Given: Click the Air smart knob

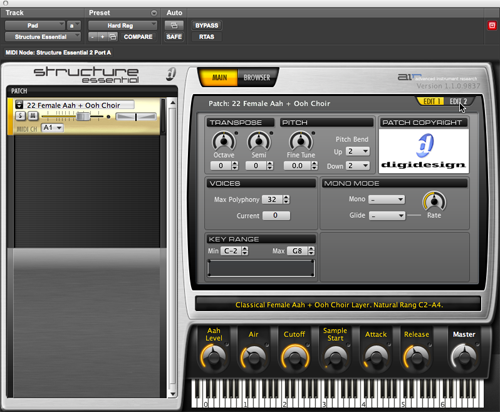Looking at the screenshot, I should 253,357.
